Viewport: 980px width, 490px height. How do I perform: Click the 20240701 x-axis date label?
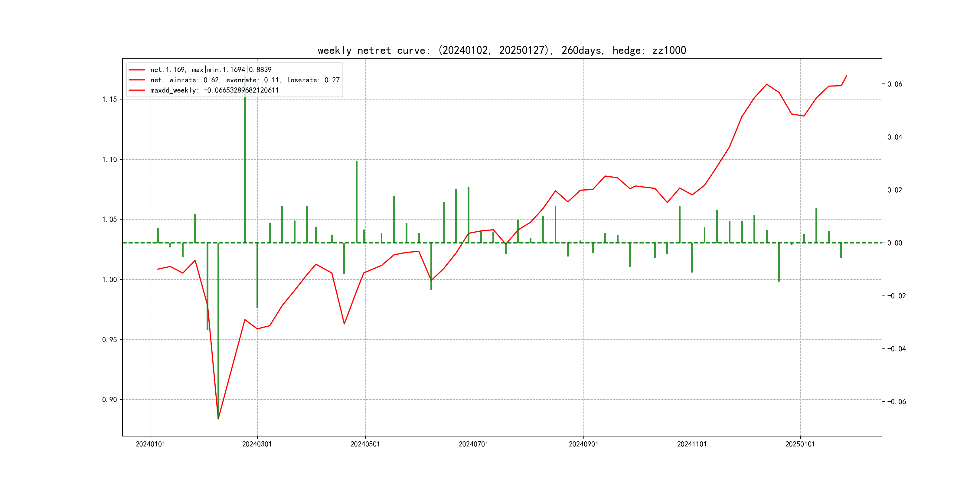tap(473, 444)
